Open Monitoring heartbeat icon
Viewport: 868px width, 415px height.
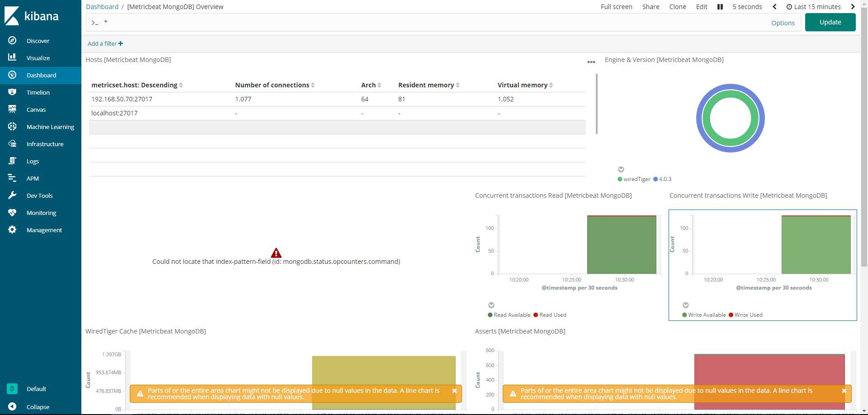coord(12,212)
